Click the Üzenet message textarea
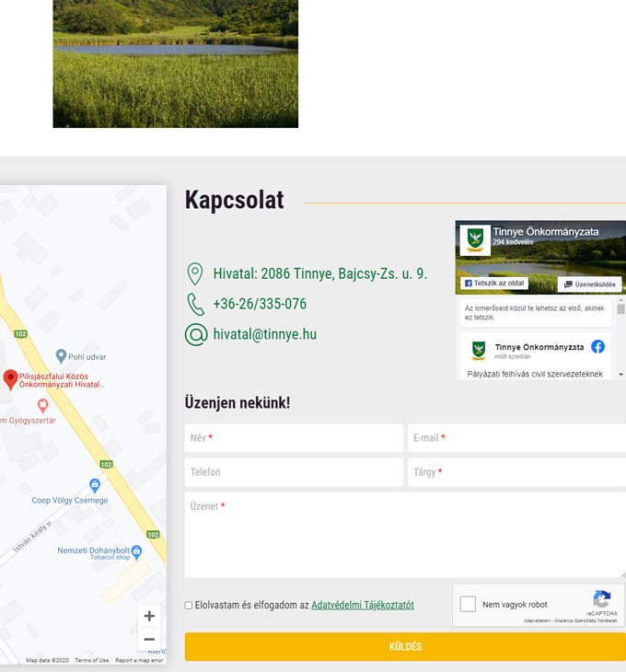The height and width of the screenshot is (672, 626). pyautogui.click(x=405, y=535)
